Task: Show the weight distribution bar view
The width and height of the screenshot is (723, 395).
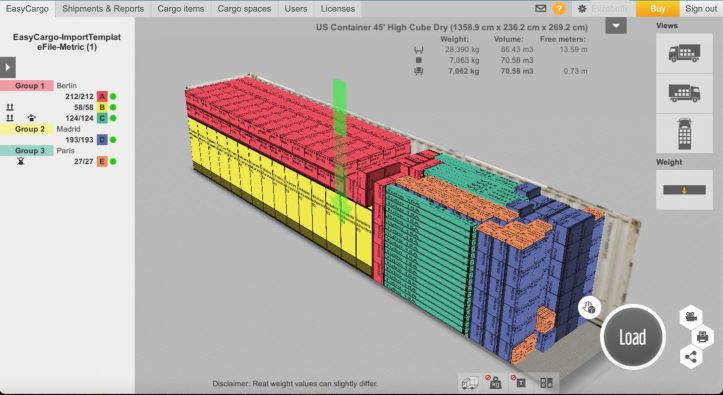Action: tap(684, 189)
